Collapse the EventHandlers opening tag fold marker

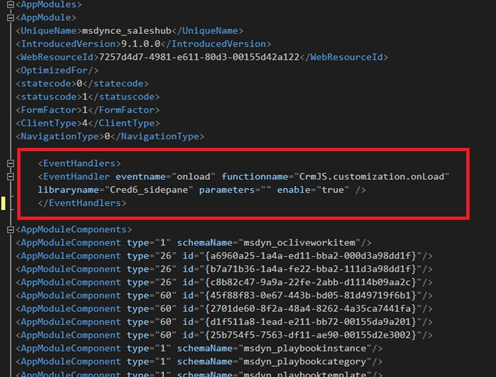10,163
